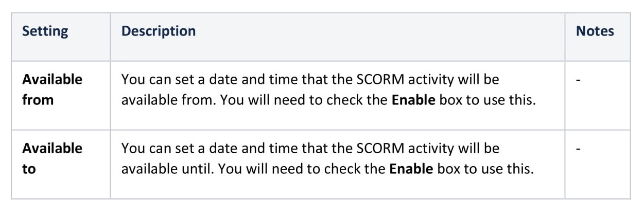644x216 pixels.
Task: Click the Notes column header
Action: 595,31
